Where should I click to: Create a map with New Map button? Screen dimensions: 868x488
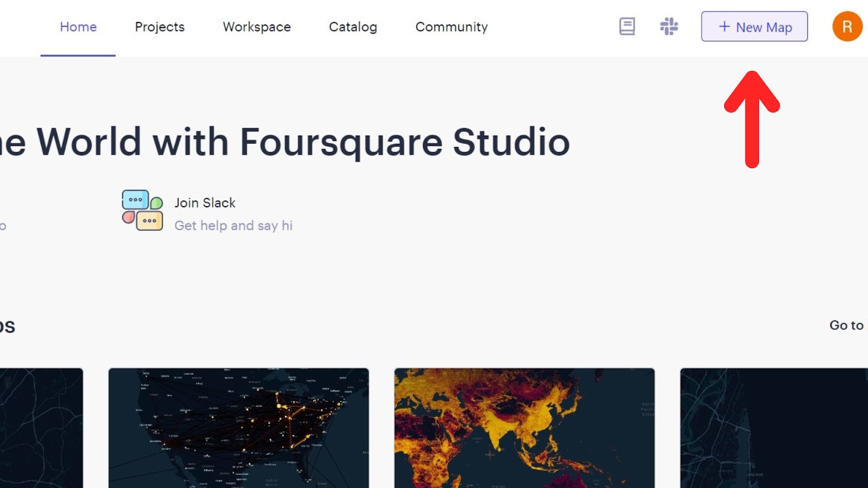[754, 27]
